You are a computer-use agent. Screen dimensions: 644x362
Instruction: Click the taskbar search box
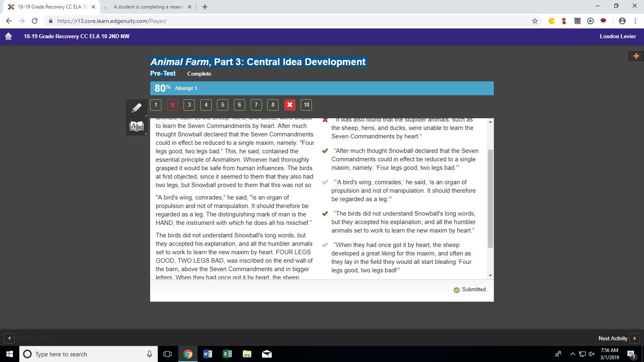pos(88,354)
